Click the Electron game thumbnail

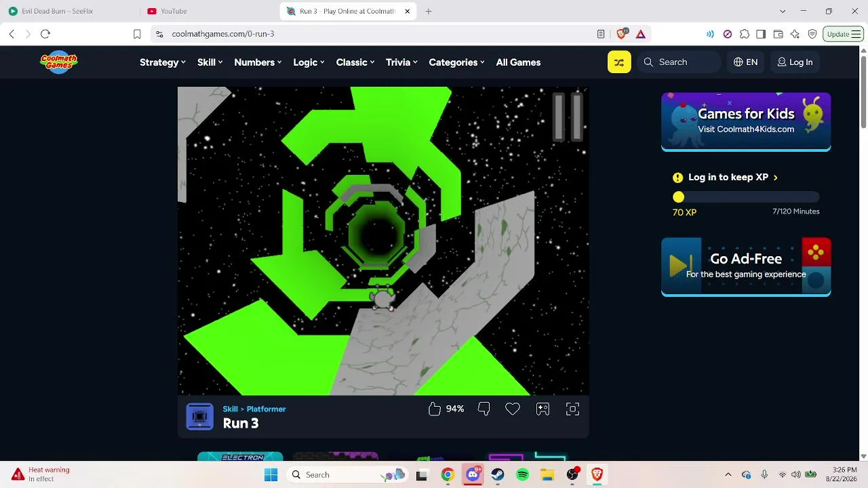[240, 456]
